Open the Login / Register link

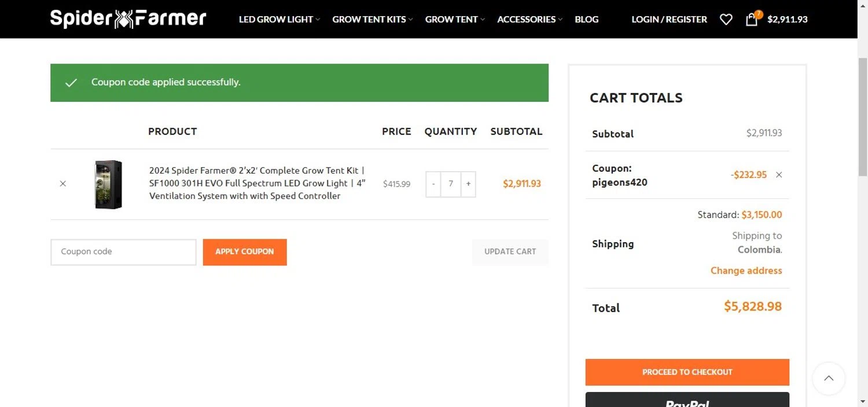[669, 20]
